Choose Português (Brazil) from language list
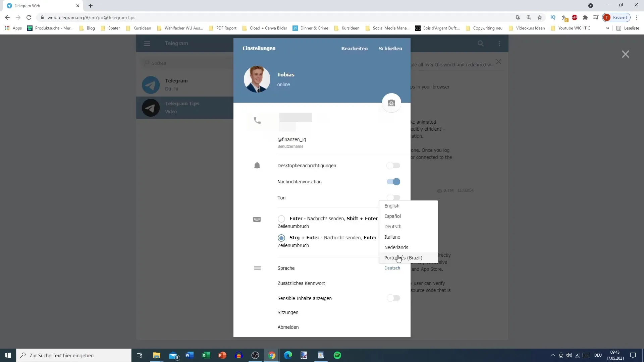This screenshot has height=362, width=644. (408, 258)
